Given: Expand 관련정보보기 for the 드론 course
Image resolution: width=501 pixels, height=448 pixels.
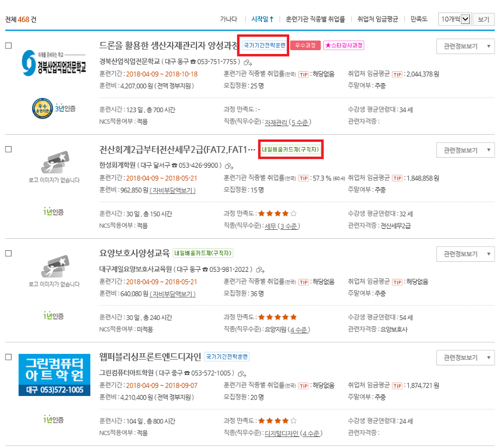Looking at the screenshot, I should click(465, 46).
